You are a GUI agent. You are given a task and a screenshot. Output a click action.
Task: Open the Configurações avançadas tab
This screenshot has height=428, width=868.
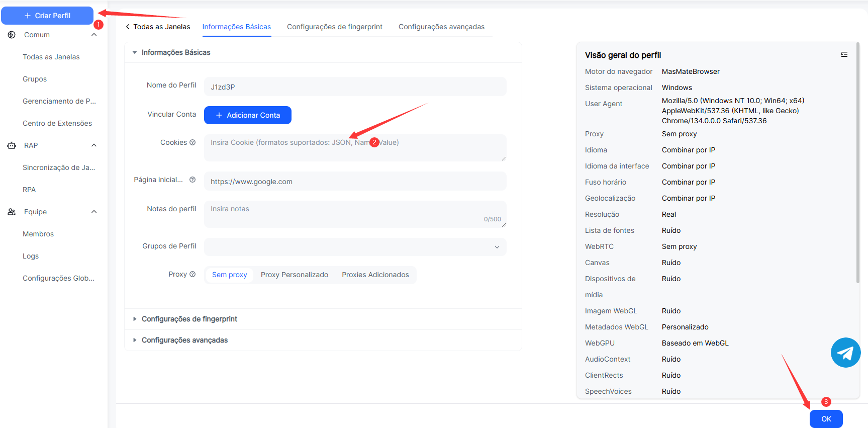[441, 27]
